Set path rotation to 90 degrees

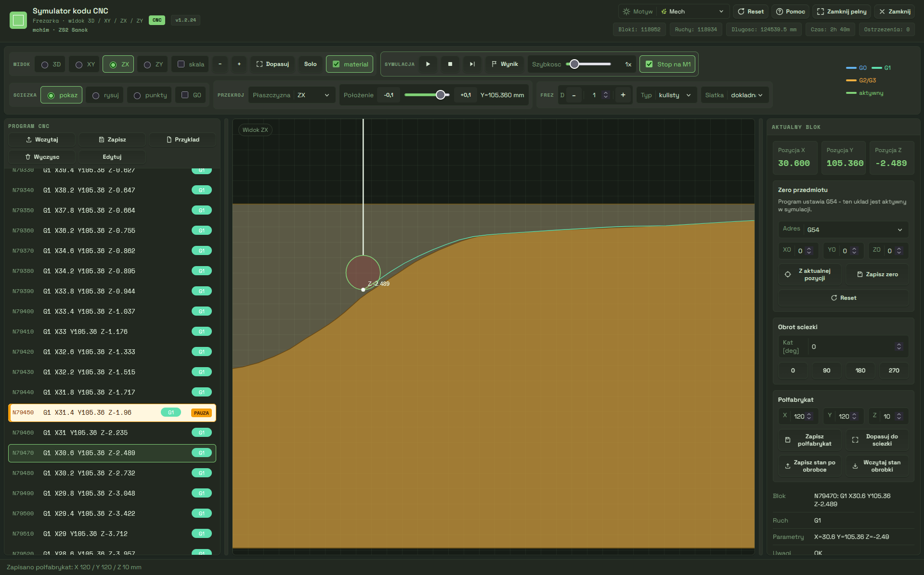827,371
